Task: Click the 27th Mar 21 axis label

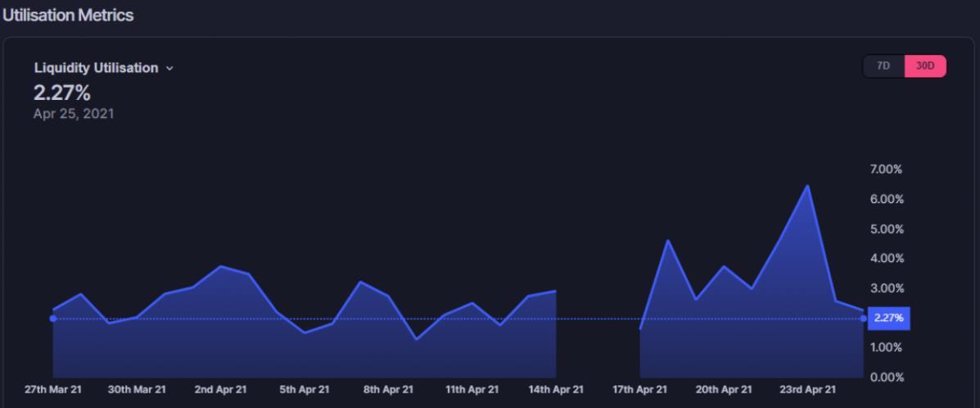Action: [53, 389]
